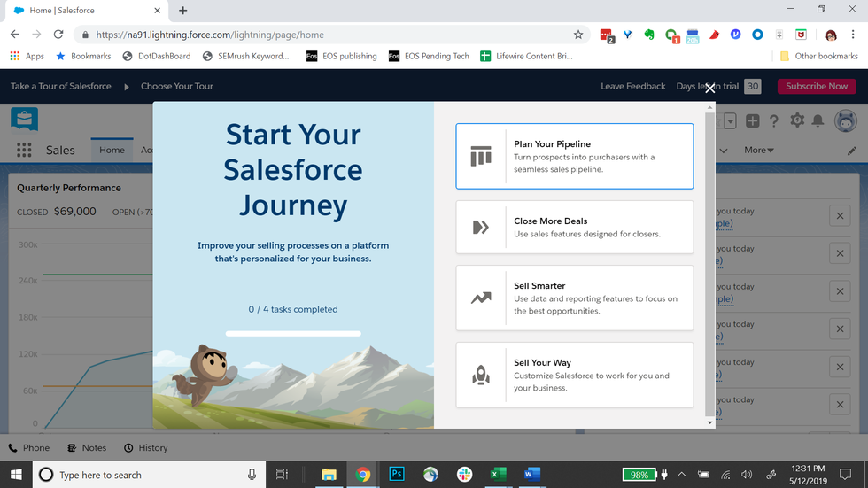Select the Plan Your Pipeline card

[574, 157]
